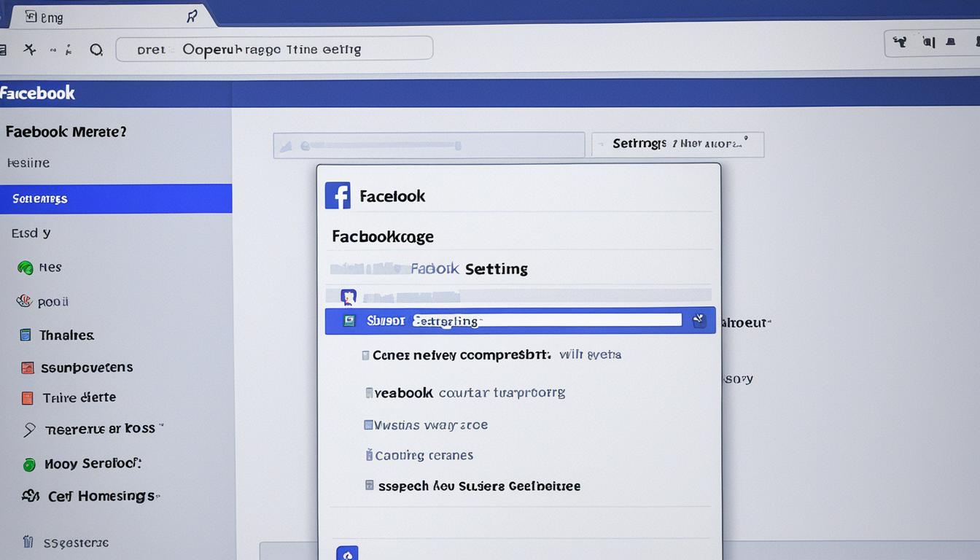Tick the 'Cener neivey compresbrt' checkbox
Viewport: 980px width, 560px height.
pyautogui.click(x=366, y=356)
